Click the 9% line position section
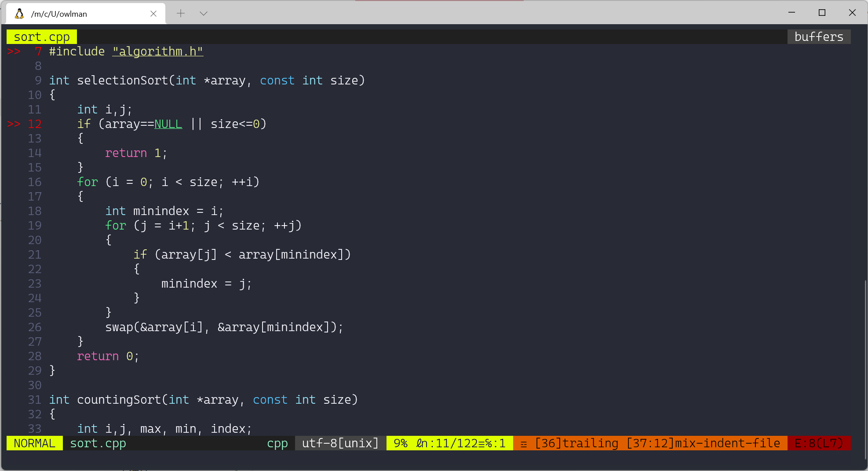 [x=449, y=443]
